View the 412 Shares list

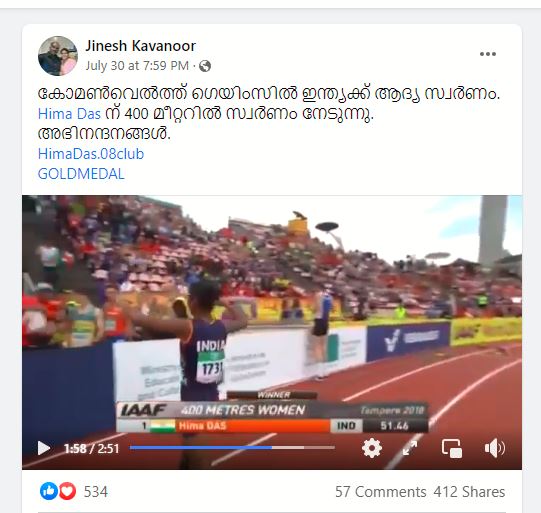(x=469, y=492)
